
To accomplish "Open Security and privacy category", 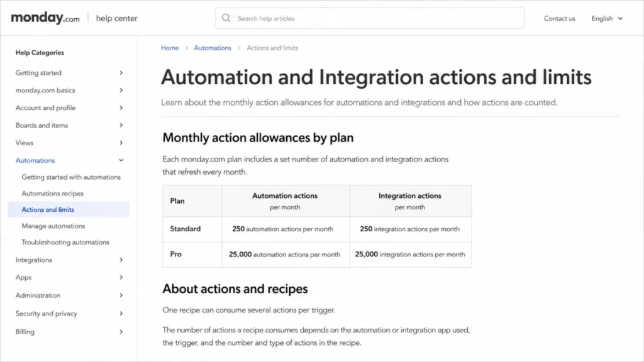I will pos(46,314).
